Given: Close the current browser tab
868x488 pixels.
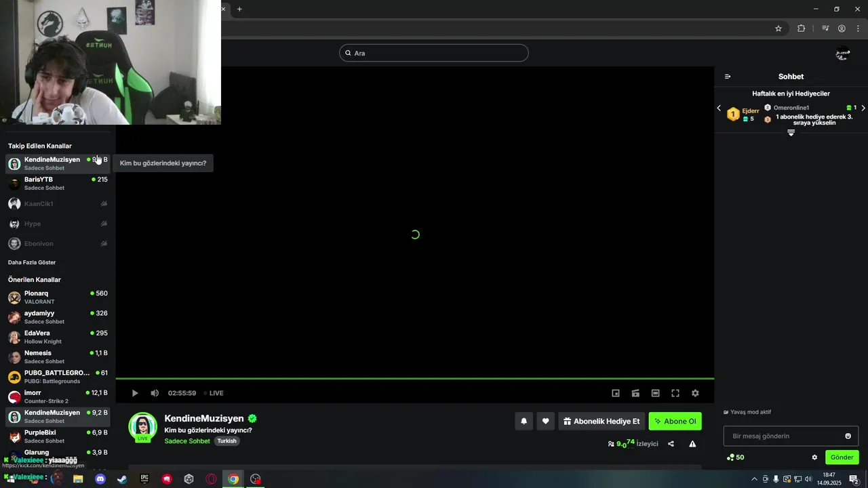Looking at the screenshot, I should (223, 9).
